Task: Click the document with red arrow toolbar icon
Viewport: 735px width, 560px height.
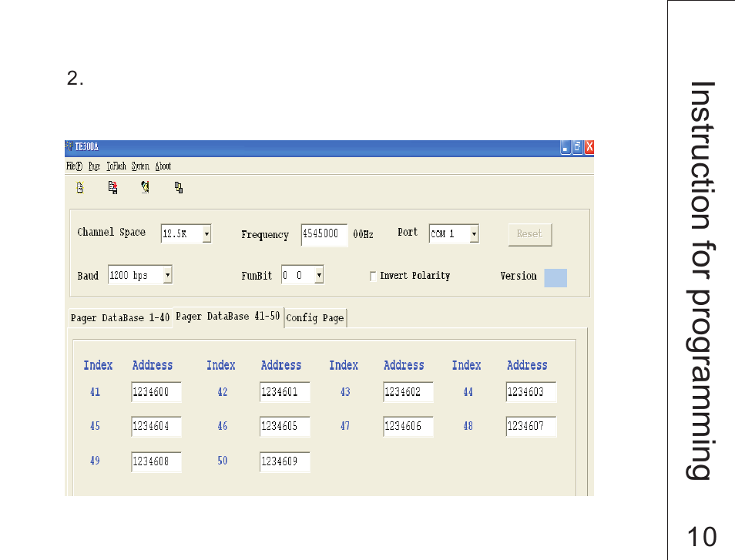Action: pos(112,187)
